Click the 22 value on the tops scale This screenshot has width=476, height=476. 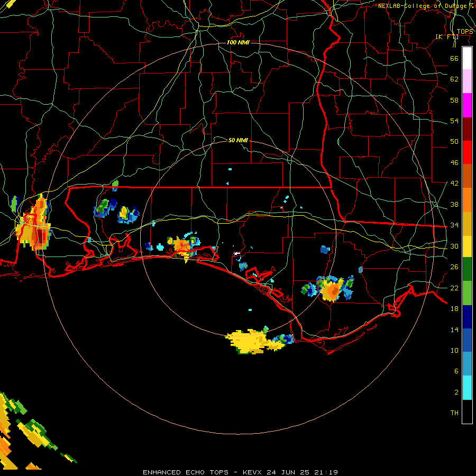[454, 288]
